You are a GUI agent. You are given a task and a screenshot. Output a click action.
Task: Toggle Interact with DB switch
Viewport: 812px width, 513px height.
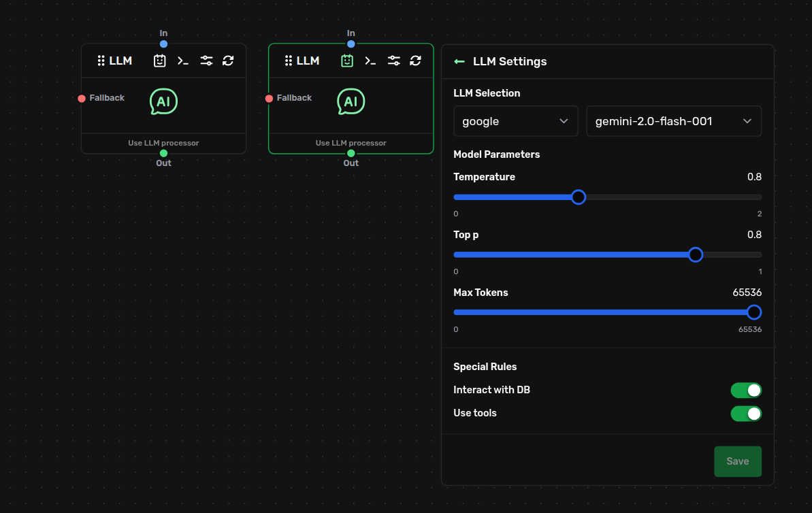pos(746,391)
